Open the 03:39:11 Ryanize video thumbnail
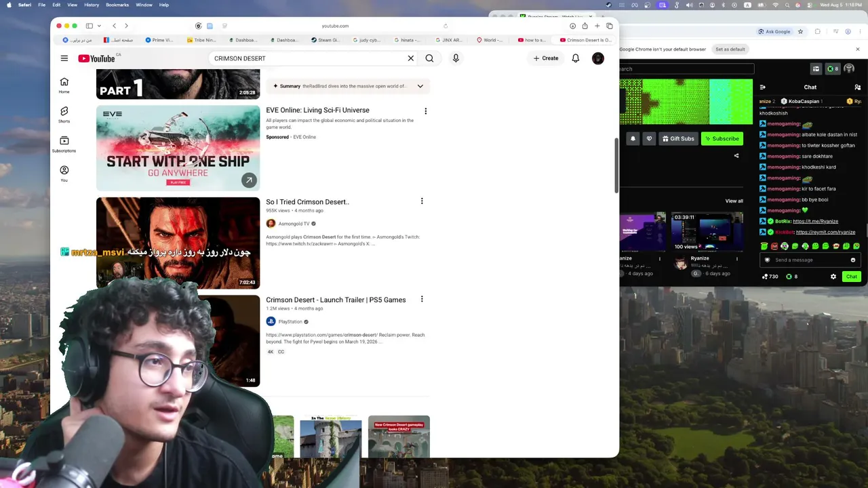This screenshot has width=868, height=488. [x=707, y=232]
